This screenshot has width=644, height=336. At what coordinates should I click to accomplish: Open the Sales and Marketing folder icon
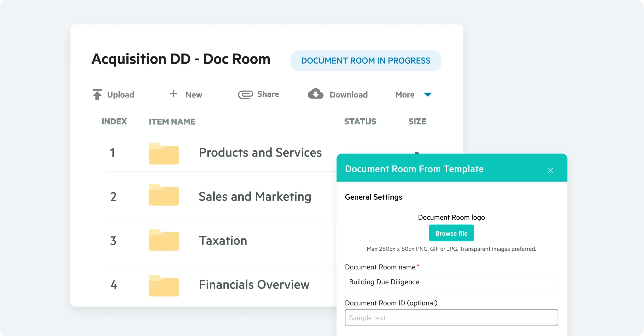(x=164, y=195)
